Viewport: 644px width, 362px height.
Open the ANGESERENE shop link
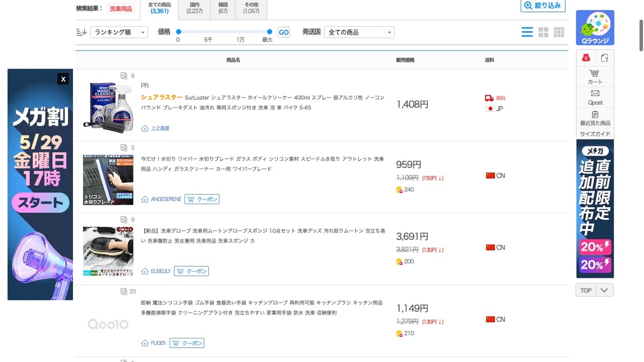tap(166, 199)
